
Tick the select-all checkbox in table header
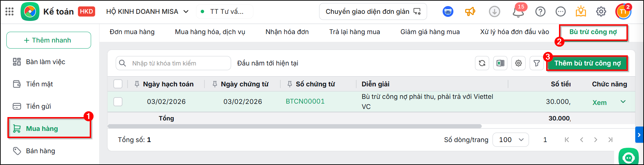(x=118, y=84)
